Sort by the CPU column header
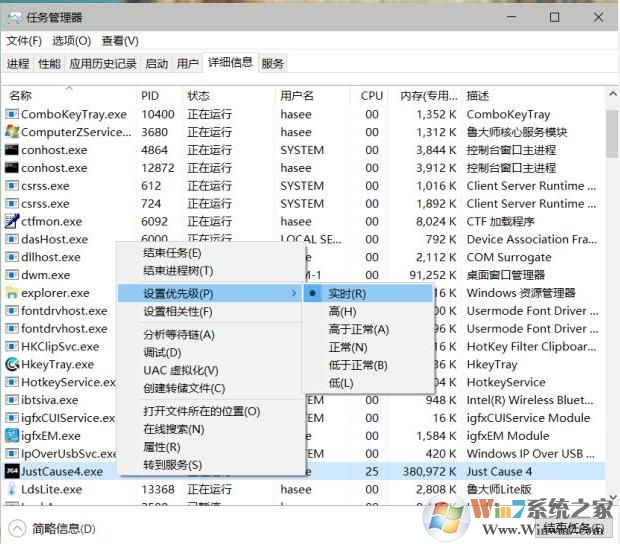620x544 pixels. pyautogui.click(x=371, y=96)
